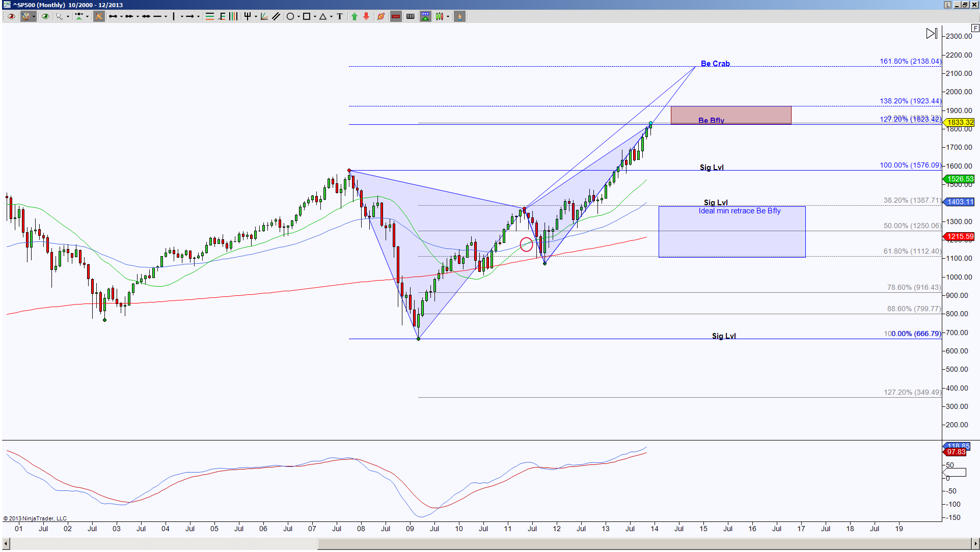Open dropdown next to ray line tool
This screenshot has width=980, height=552.
(x=138, y=16)
